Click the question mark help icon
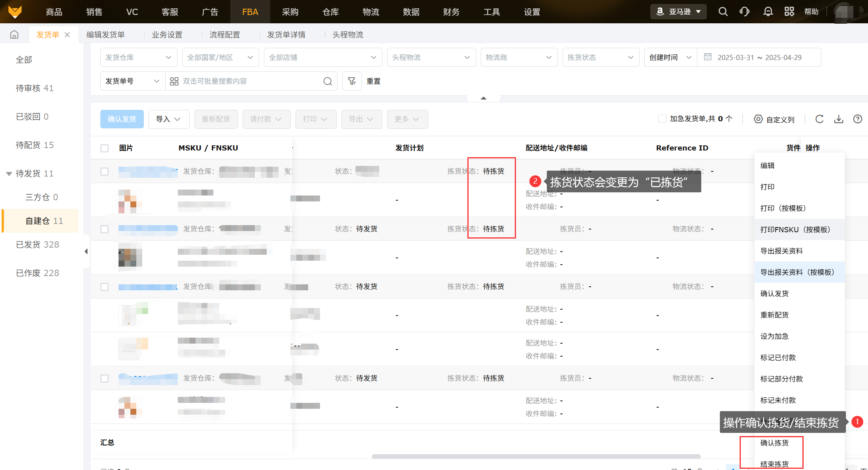868x470 pixels. (x=857, y=119)
